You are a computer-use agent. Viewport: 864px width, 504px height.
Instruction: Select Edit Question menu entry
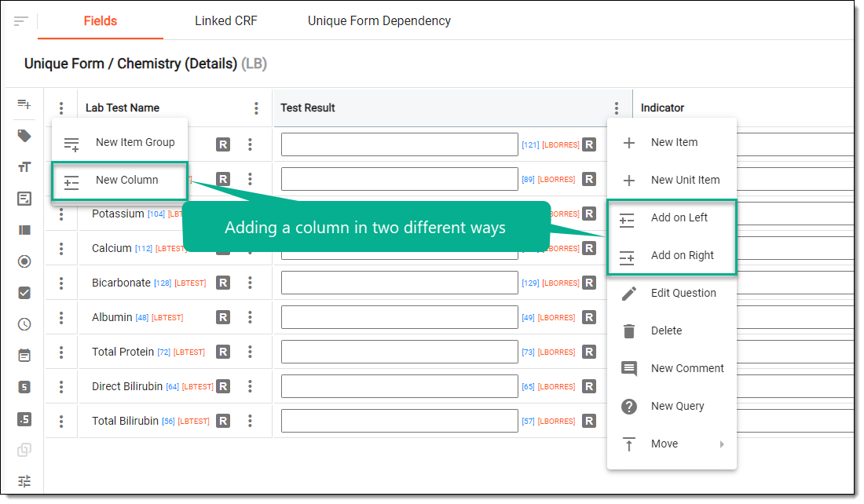[672, 293]
